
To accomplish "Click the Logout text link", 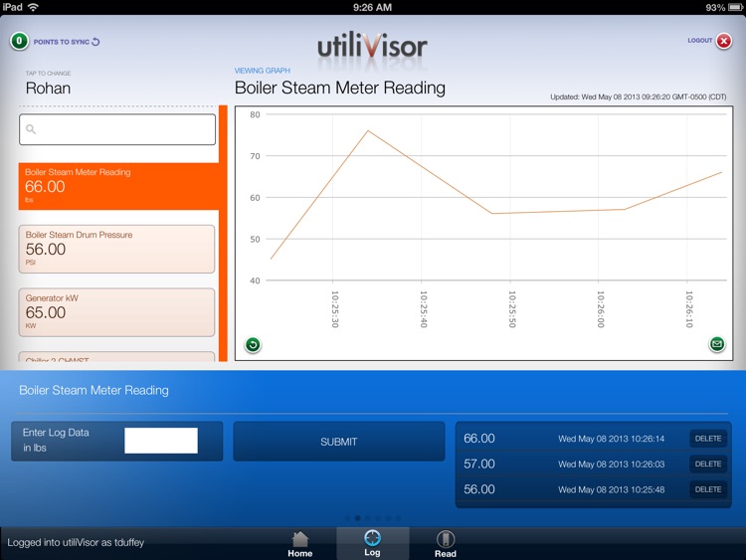I will click(x=699, y=41).
